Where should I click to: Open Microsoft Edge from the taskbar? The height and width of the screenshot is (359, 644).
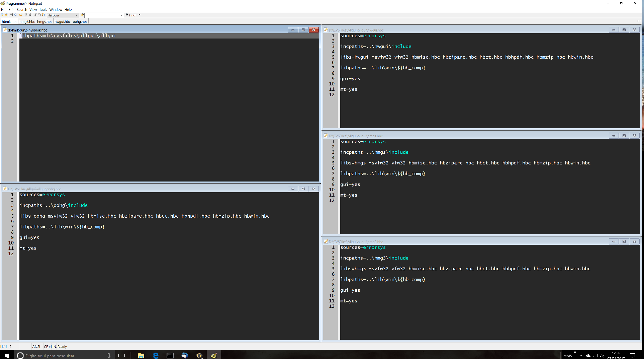[x=156, y=356]
